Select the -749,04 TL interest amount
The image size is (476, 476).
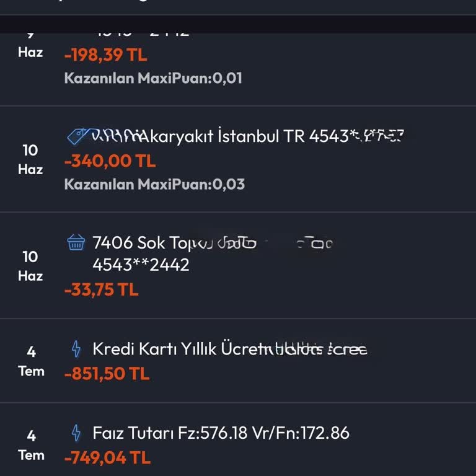pyautogui.click(x=107, y=457)
